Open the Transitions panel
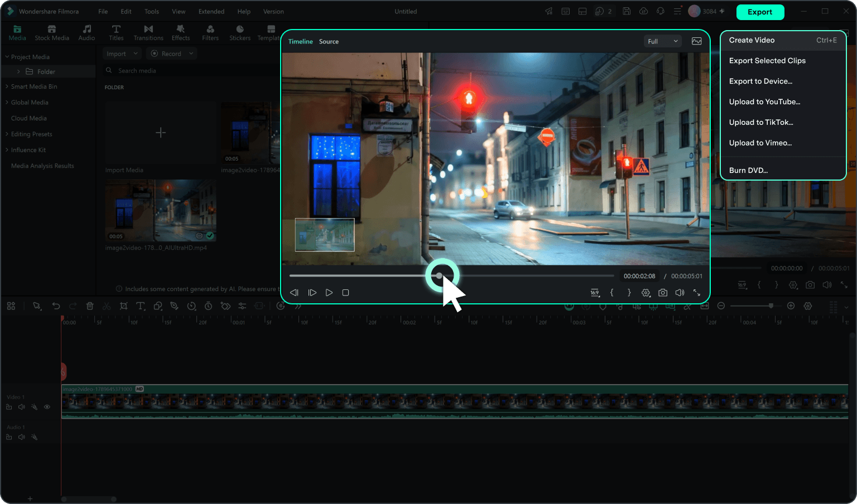 pyautogui.click(x=148, y=33)
